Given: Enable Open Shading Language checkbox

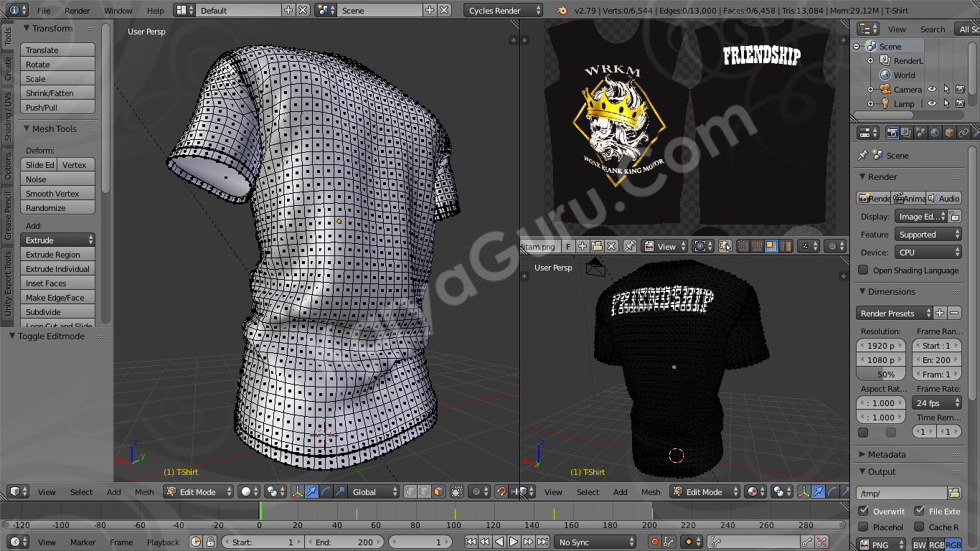Looking at the screenshot, I should (864, 270).
